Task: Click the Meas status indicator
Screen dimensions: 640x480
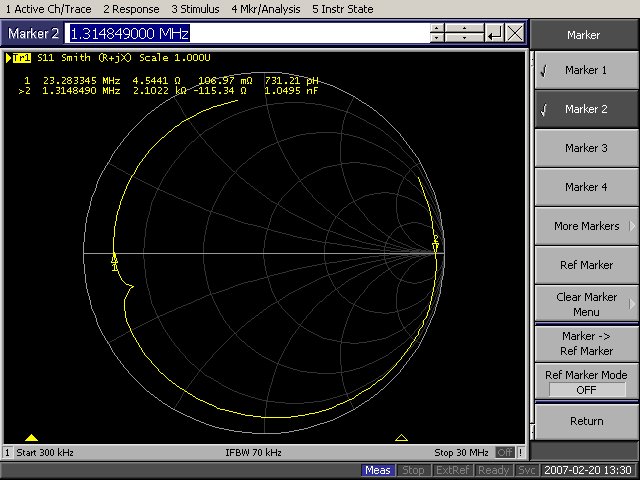Action: point(378,470)
